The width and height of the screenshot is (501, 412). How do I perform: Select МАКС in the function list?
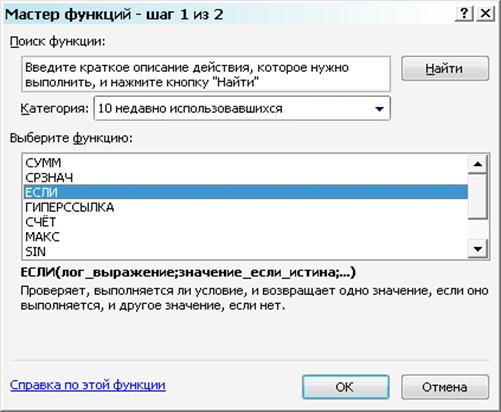point(246,237)
